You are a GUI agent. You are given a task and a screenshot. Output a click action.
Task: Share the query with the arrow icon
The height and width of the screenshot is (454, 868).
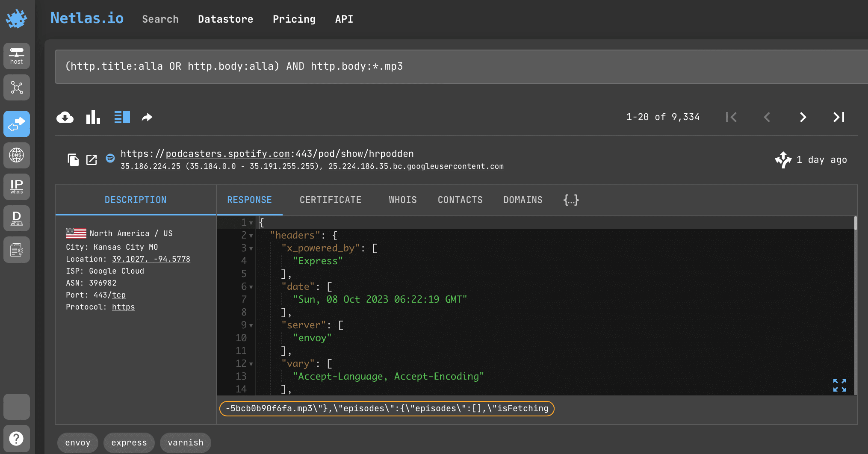tap(147, 117)
